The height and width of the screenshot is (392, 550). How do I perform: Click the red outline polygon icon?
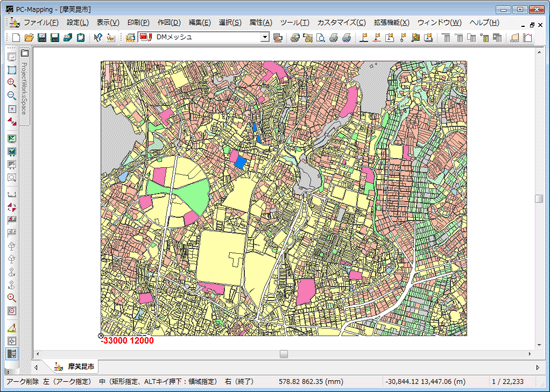[x=528, y=37]
